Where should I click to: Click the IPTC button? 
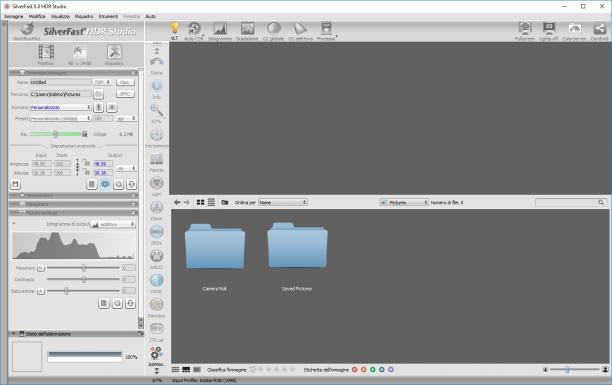coord(125,94)
